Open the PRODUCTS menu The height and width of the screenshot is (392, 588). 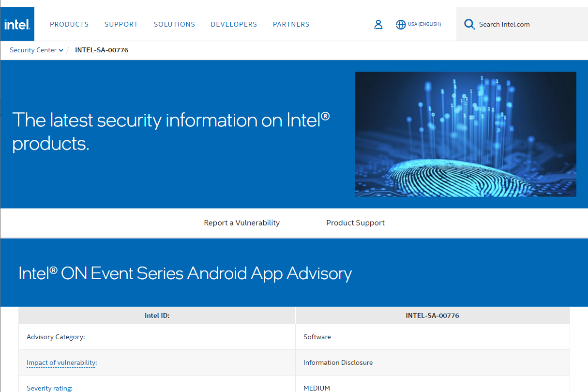(69, 24)
